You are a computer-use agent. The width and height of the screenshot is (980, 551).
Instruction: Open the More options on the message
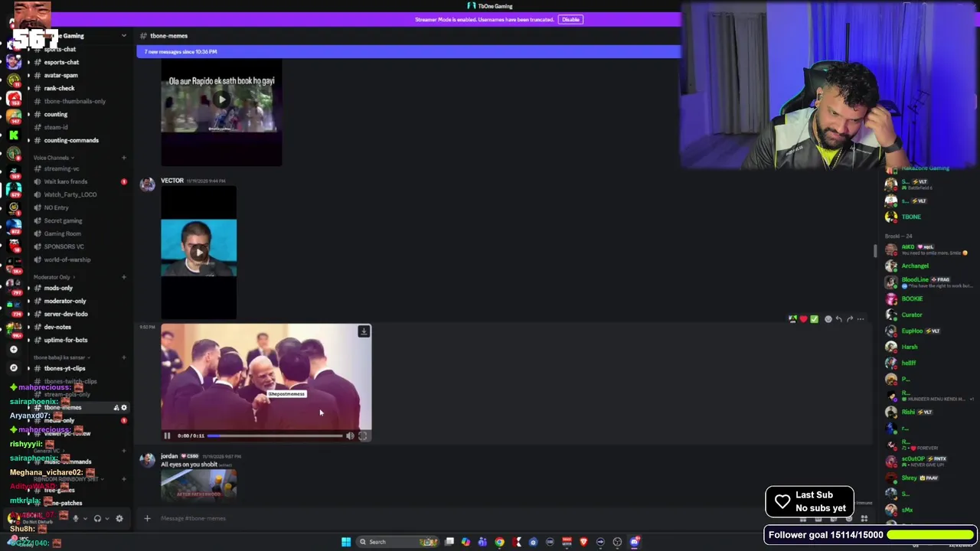[x=861, y=319]
